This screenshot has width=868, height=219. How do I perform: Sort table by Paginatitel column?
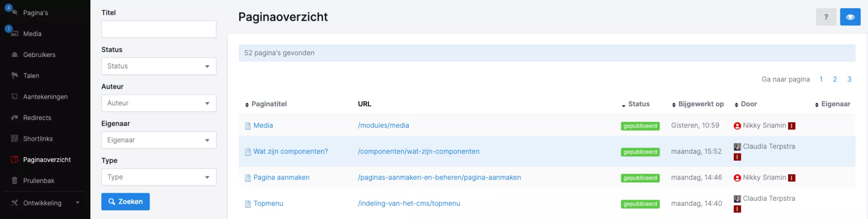coord(269,104)
